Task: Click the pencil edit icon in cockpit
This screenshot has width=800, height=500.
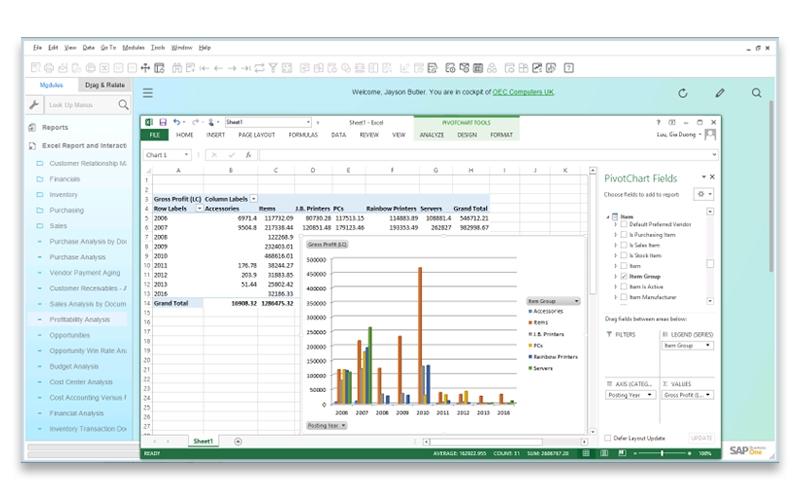Action: point(719,93)
